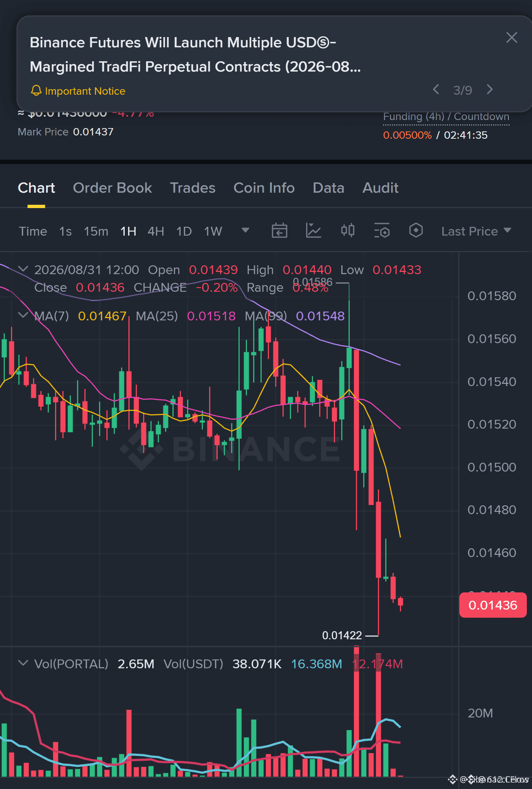Collapse the Vol(PORTAL) volume legend
Image resolution: width=532 pixels, height=789 pixels.
click(x=23, y=663)
